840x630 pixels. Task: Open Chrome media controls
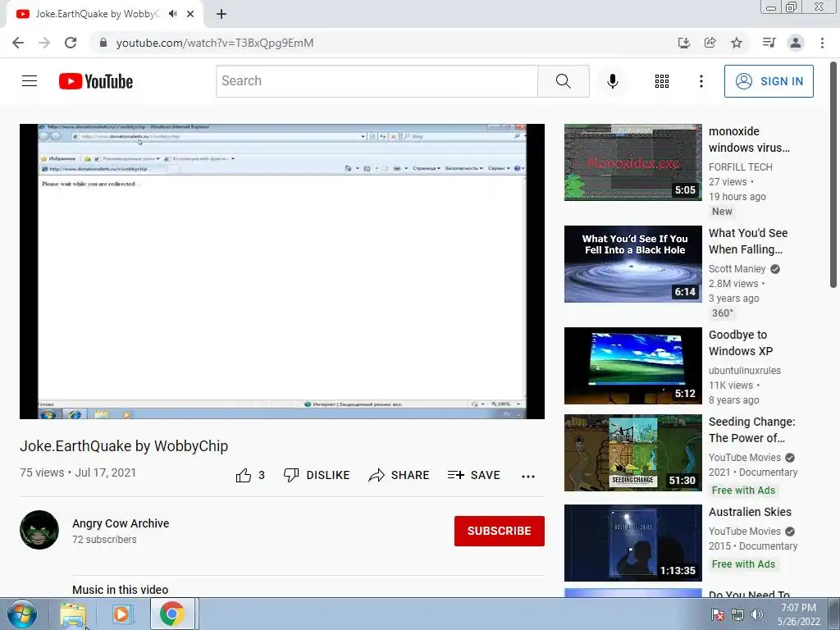769,43
